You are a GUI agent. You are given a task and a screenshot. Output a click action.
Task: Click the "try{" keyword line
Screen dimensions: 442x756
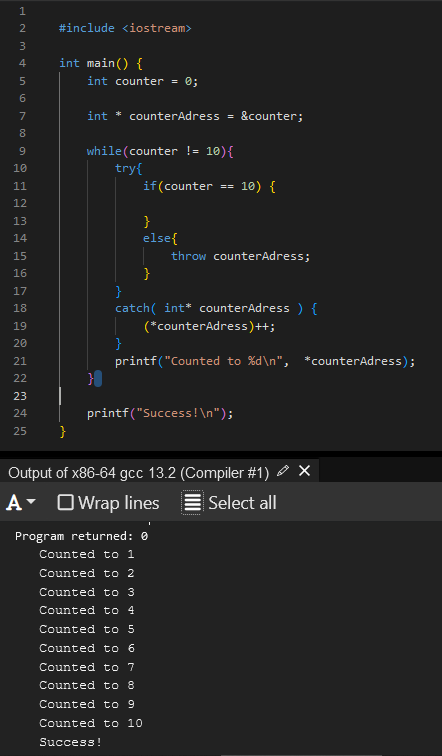click(x=129, y=168)
